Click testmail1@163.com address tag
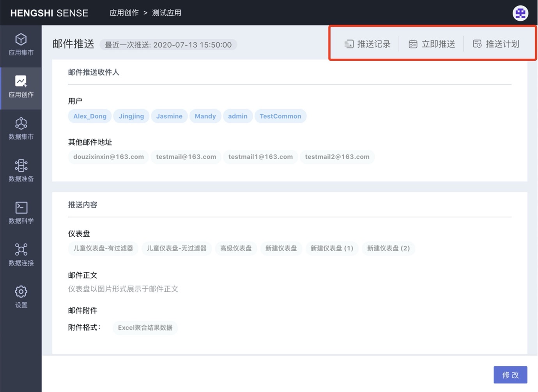 (260, 157)
